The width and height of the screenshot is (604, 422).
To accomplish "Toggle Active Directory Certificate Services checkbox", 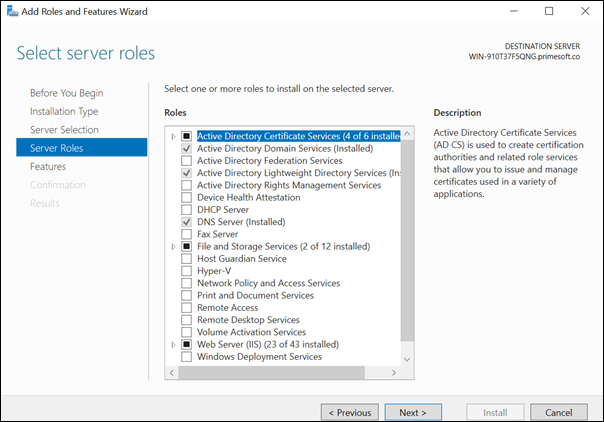I will (x=186, y=136).
